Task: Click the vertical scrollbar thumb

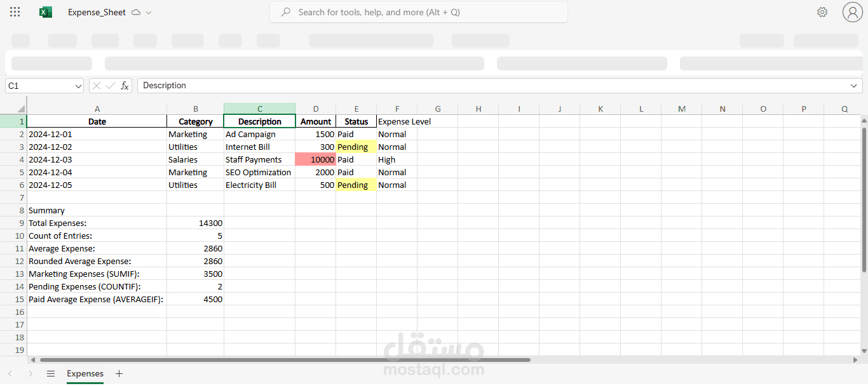Action: pyautogui.click(x=864, y=199)
